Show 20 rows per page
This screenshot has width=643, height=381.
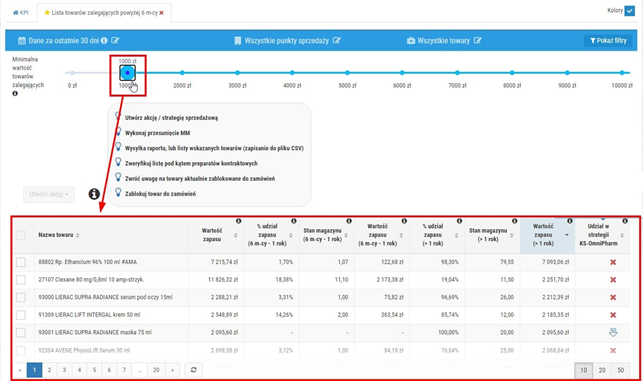602,370
